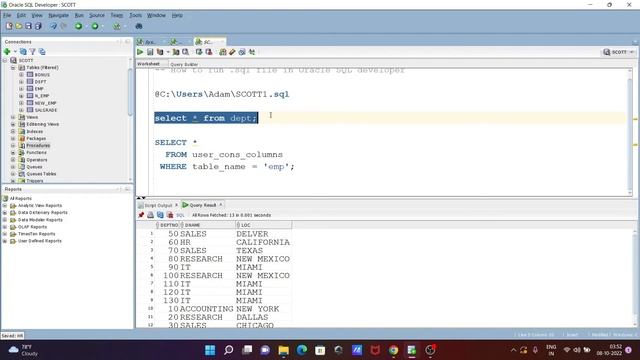Viewport: 640px width, 360px height.
Task: Click the Save icon in main toolbar
Action: 28,26
